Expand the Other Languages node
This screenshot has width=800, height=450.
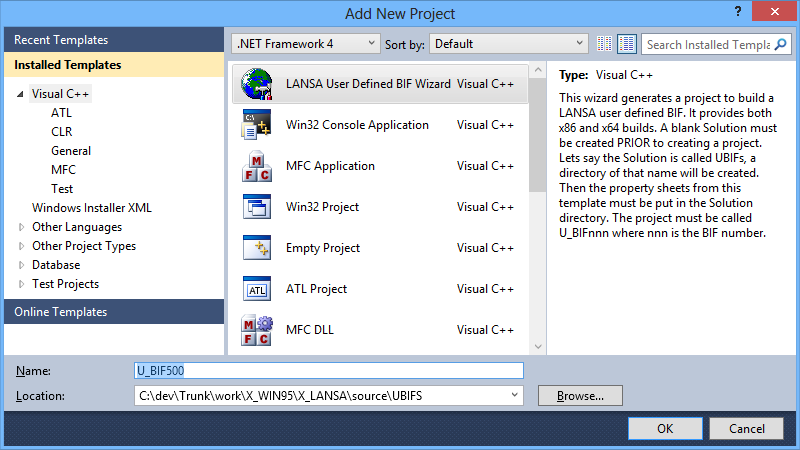coord(21,227)
